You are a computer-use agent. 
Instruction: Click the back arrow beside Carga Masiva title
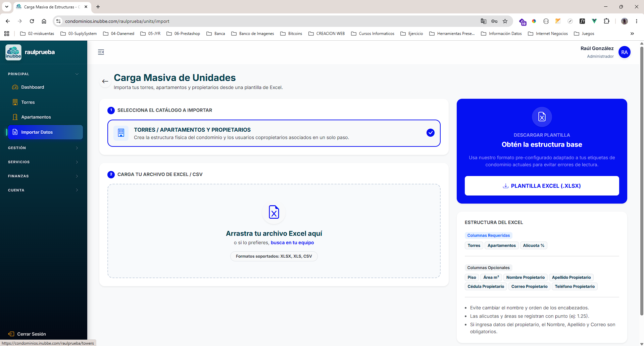coord(105,81)
